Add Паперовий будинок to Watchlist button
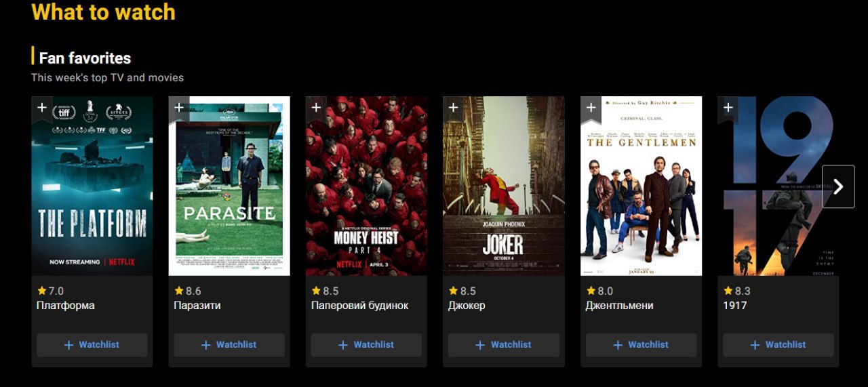 click(x=366, y=345)
